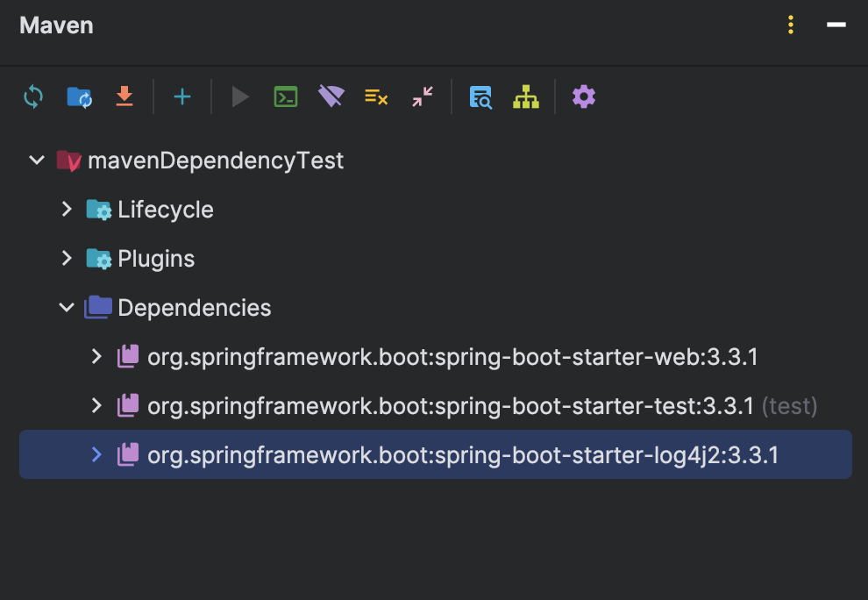The height and width of the screenshot is (600, 868).
Task: Open the dependency analyzer icon
Action: 480,97
